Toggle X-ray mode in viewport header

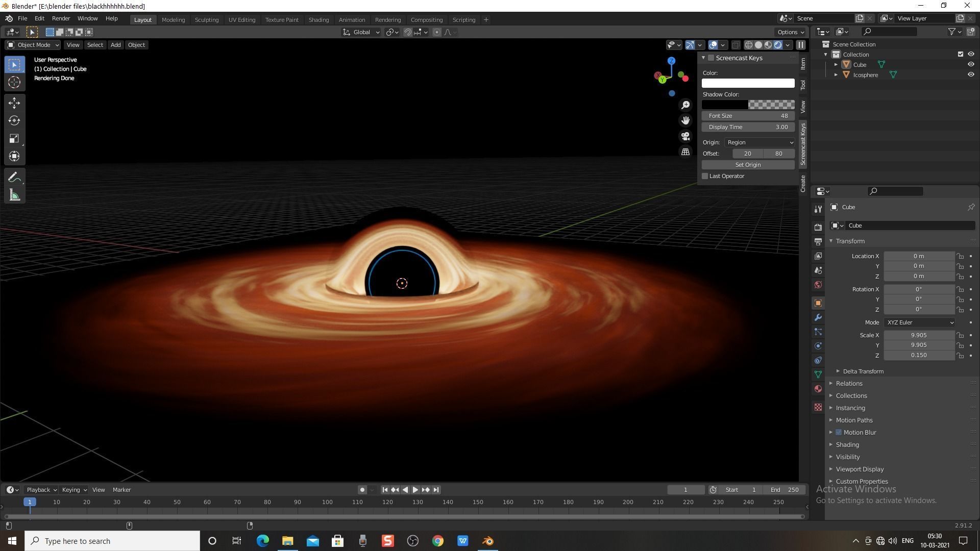click(736, 45)
